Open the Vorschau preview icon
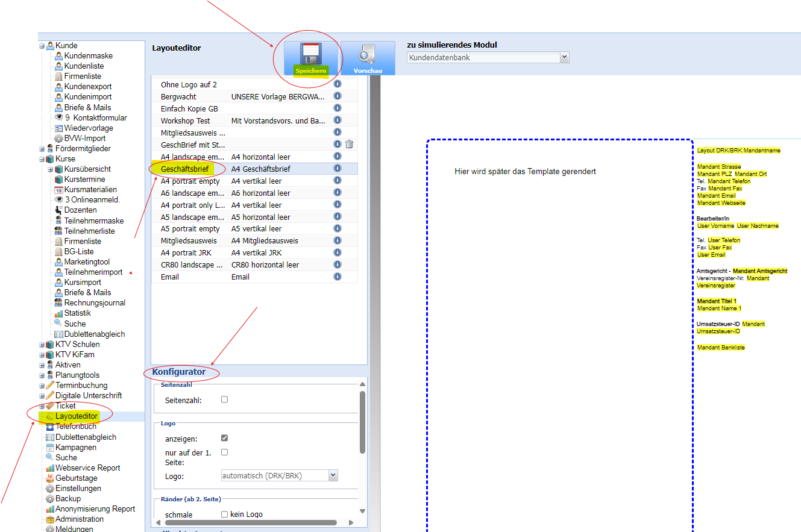The height and width of the screenshot is (532, 801). pyautogui.click(x=367, y=55)
